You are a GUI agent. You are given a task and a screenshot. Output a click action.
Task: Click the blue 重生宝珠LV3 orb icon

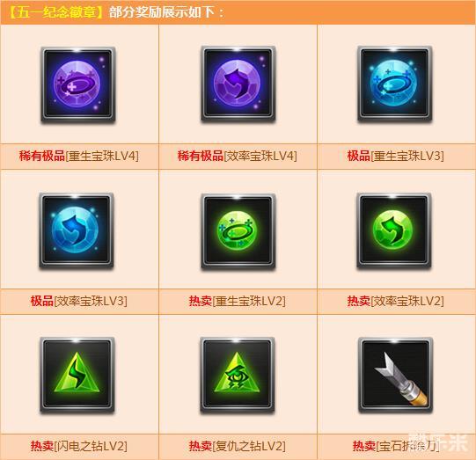click(x=395, y=84)
